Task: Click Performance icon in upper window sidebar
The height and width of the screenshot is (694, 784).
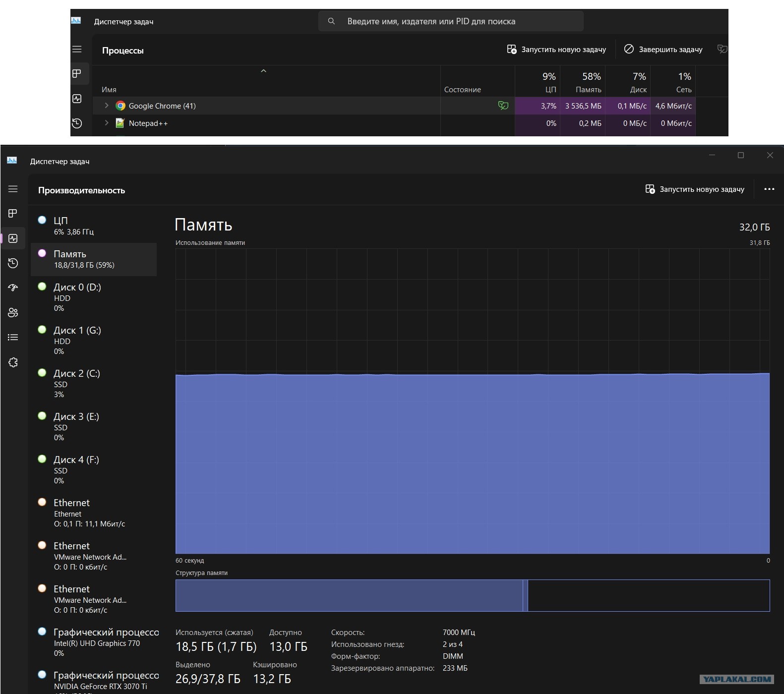Action: (77, 99)
